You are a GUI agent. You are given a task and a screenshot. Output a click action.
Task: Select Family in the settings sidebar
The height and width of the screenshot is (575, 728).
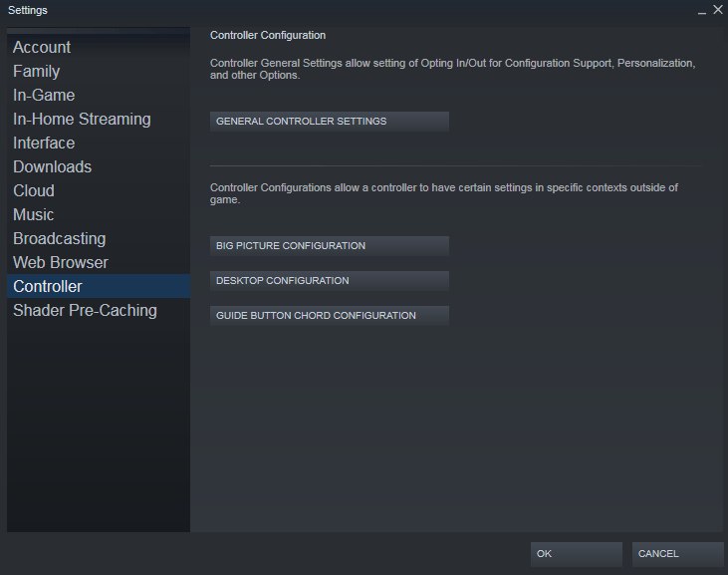click(37, 71)
